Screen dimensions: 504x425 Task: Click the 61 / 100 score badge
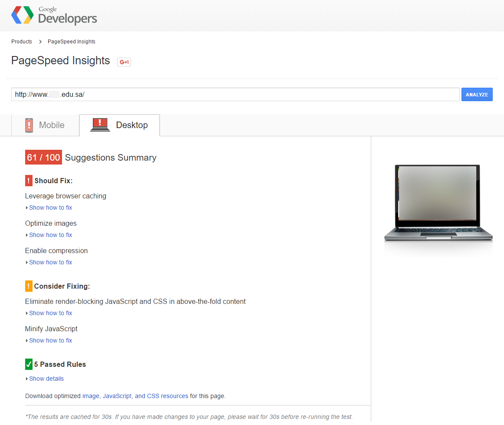click(43, 158)
